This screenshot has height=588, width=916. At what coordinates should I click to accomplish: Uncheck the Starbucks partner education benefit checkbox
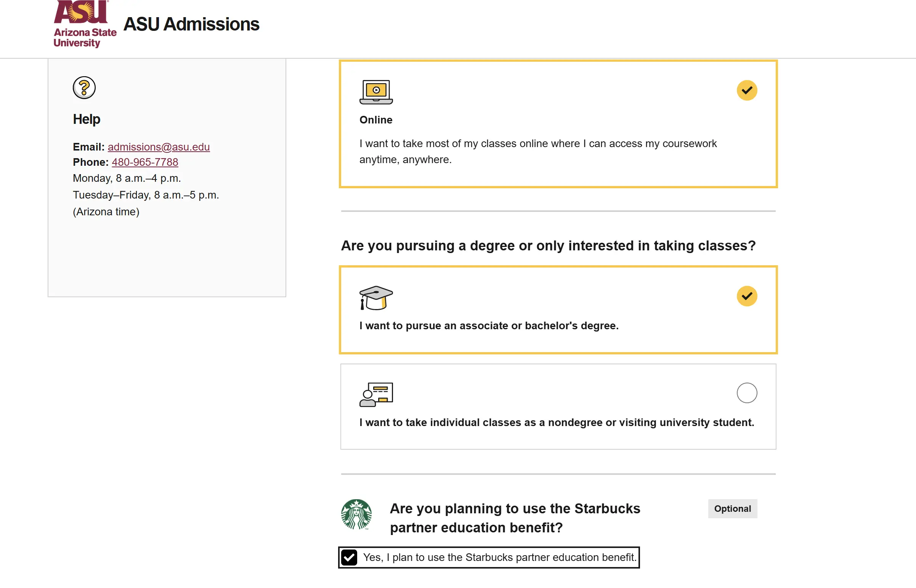pyautogui.click(x=349, y=558)
